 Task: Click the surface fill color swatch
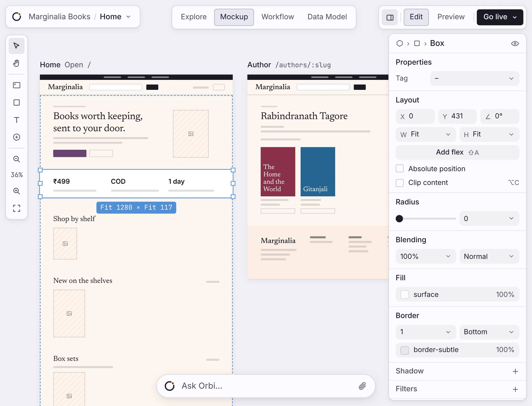click(x=405, y=295)
